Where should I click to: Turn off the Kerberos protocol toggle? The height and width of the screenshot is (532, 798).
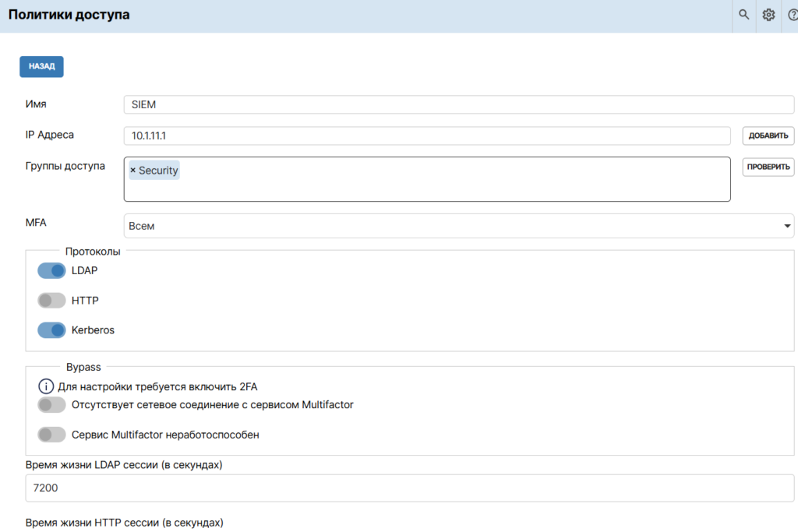51,330
